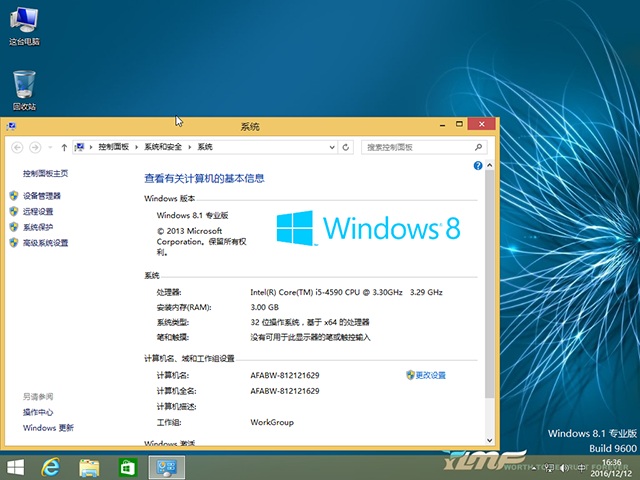The height and width of the screenshot is (480, 640).
Task: Click the search magnifier icon
Action: tap(478, 147)
